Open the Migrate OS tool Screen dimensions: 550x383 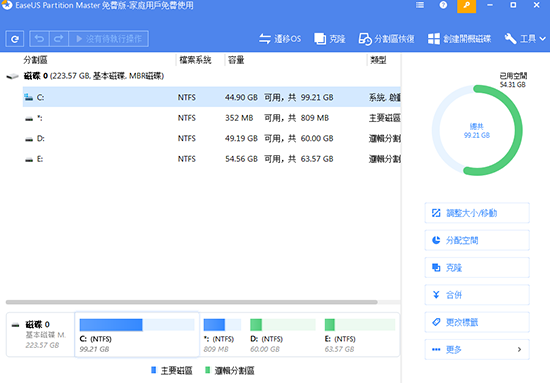[280, 39]
